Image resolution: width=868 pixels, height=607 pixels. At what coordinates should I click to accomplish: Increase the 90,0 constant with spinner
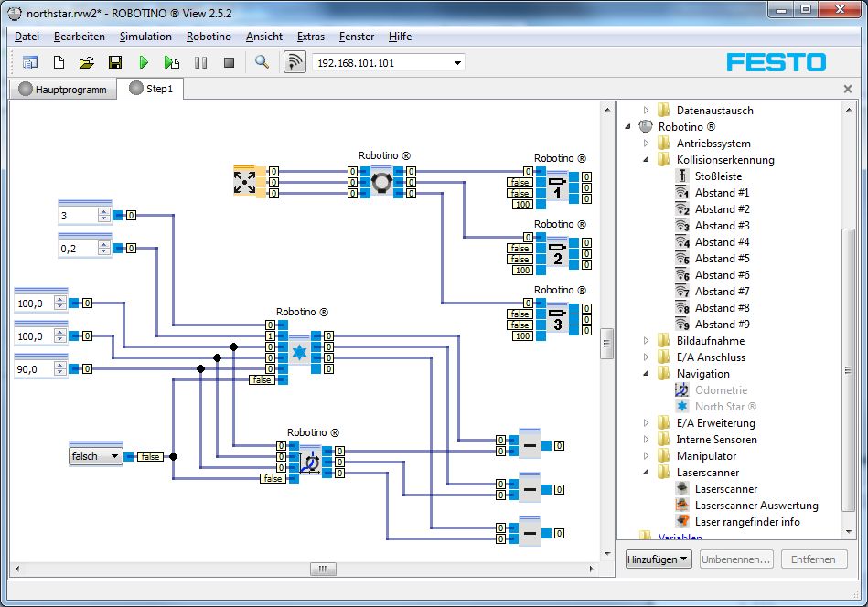61,365
